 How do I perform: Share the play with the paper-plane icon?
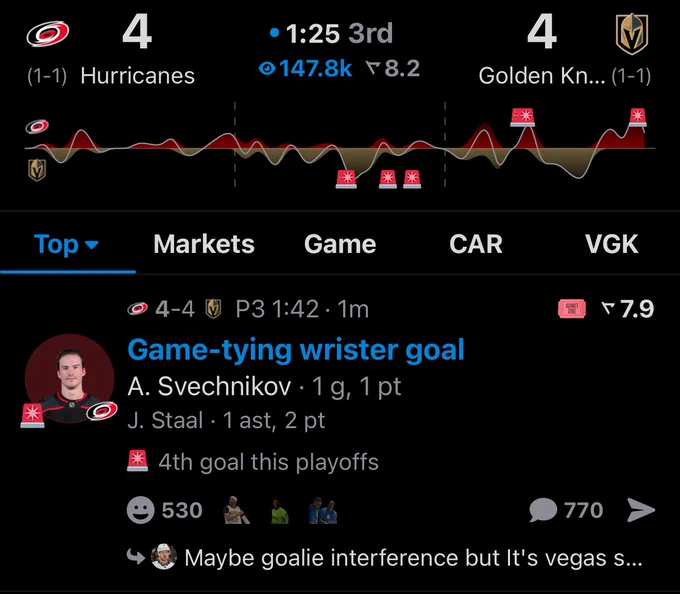641,510
